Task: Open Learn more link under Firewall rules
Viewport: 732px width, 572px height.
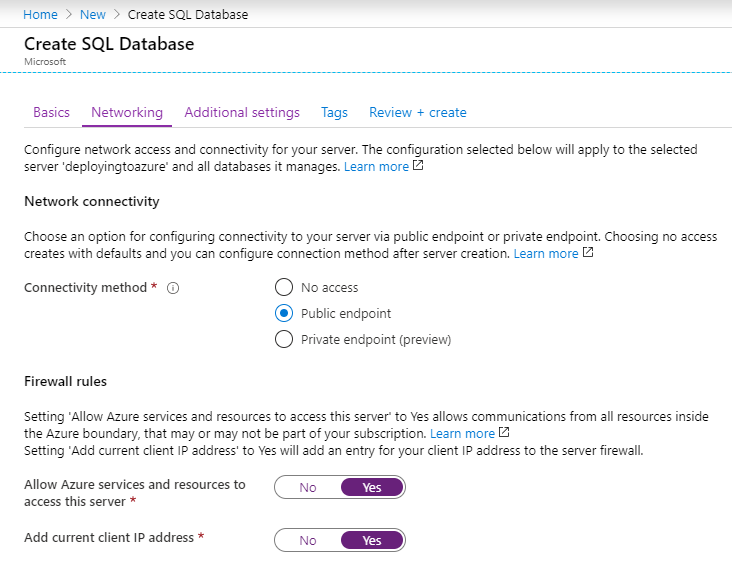Action: 462,434
